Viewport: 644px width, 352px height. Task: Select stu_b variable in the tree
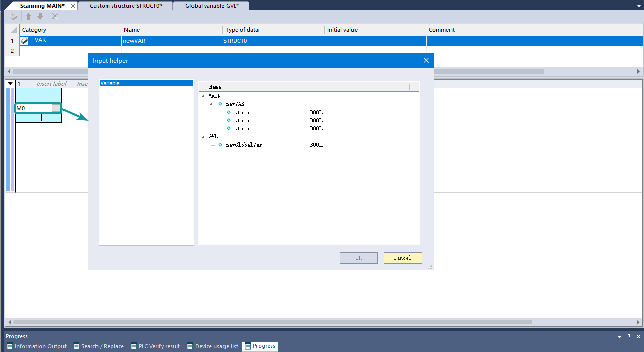pyautogui.click(x=241, y=120)
